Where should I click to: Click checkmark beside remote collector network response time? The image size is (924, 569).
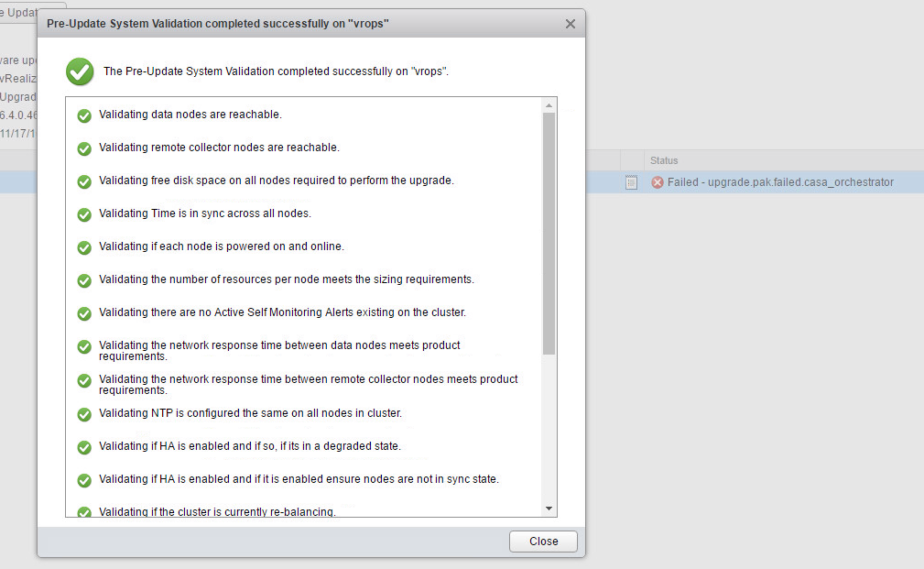[x=84, y=380]
